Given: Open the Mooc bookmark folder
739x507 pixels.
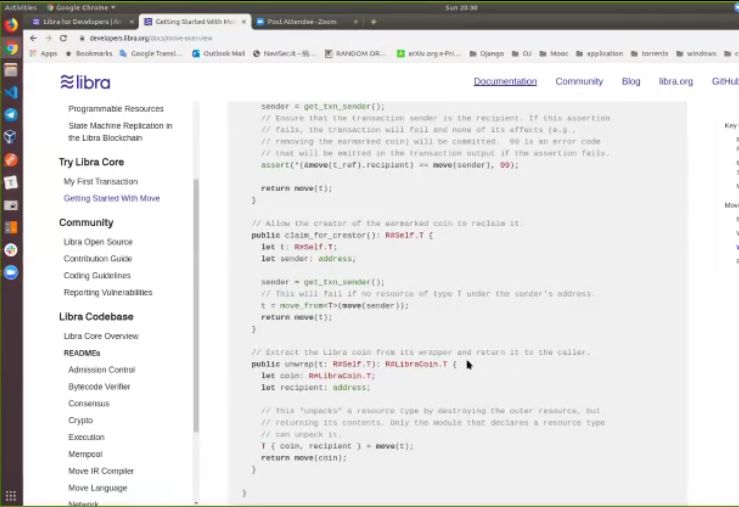Looking at the screenshot, I should 554,54.
